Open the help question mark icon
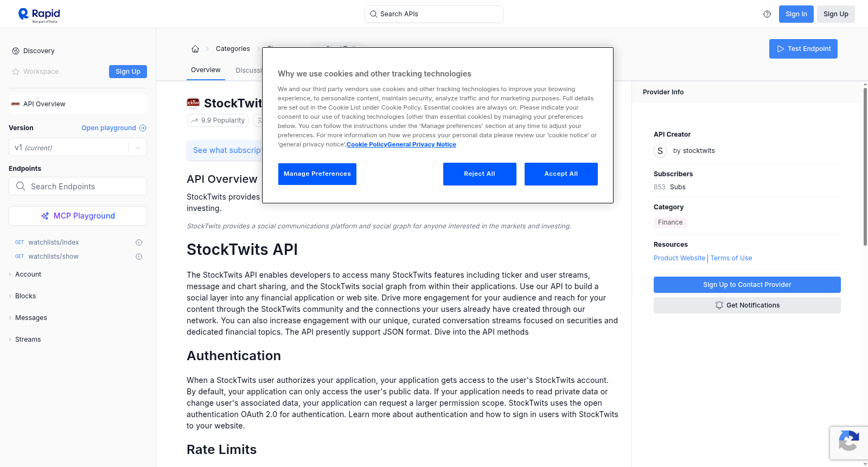This screenshot has width=868, height=467. [767, 14]
